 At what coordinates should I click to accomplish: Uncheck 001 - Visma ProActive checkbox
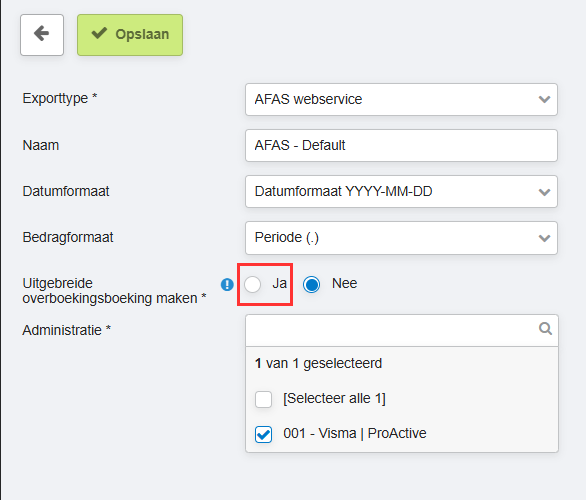(x=263, y=434)
